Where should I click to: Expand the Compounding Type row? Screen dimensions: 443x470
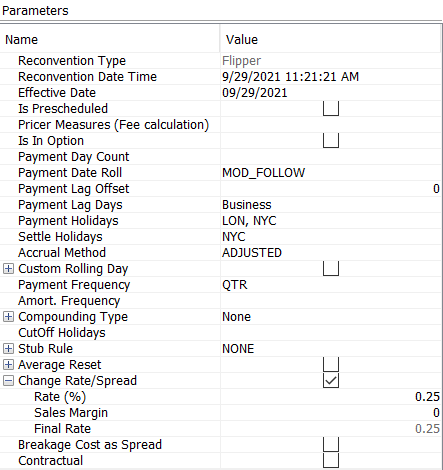coord(8,317)
